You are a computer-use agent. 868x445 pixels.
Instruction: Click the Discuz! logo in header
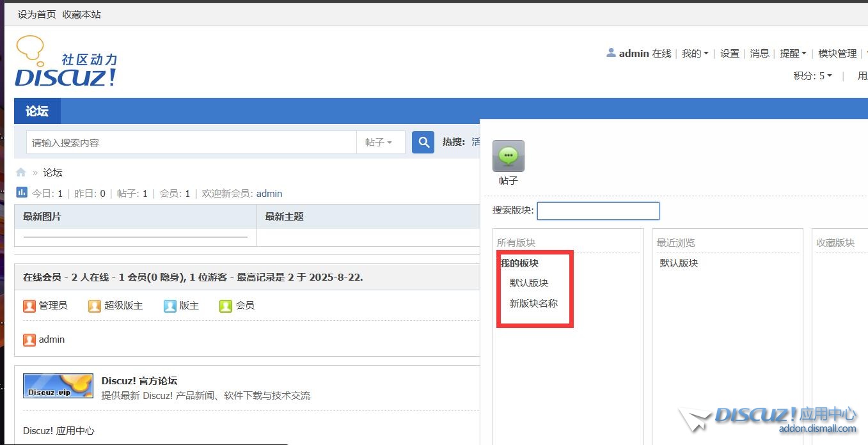66,63
